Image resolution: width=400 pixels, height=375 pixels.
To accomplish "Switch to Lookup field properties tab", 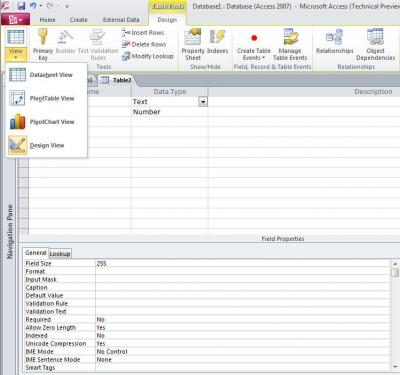I will tap(60, 254).
